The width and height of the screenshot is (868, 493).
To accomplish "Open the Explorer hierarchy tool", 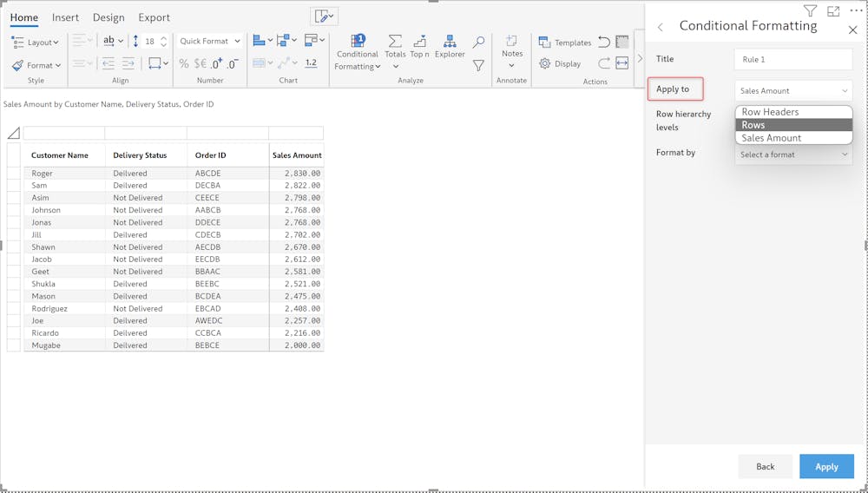I will point(450,42).
